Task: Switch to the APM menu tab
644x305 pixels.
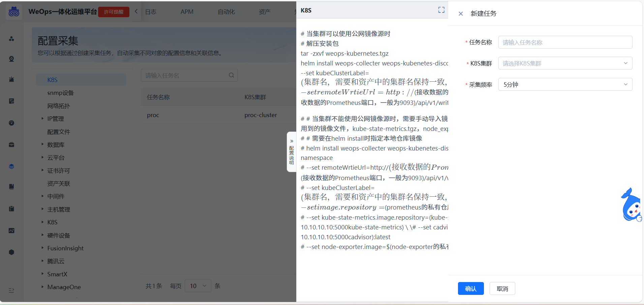Action: point(187,12)
